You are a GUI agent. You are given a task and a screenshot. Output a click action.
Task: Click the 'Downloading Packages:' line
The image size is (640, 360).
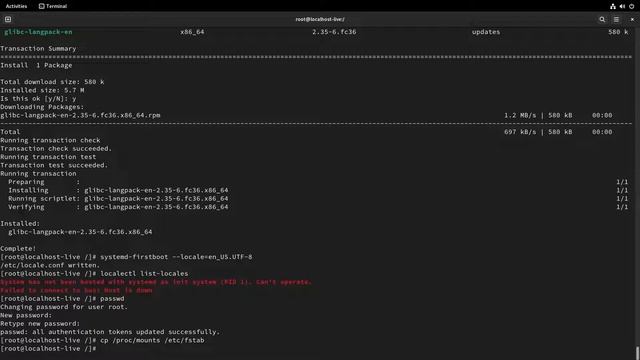tap(42, 107)
